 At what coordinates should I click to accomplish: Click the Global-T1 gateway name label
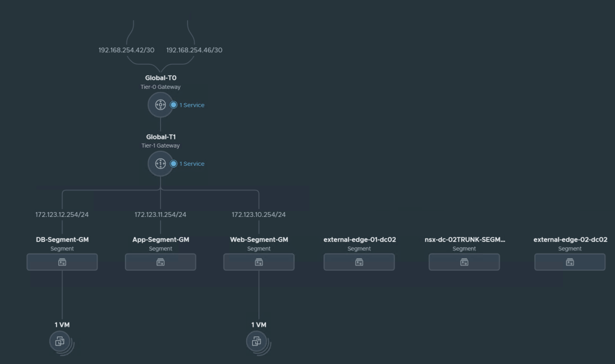click(160, 137)
